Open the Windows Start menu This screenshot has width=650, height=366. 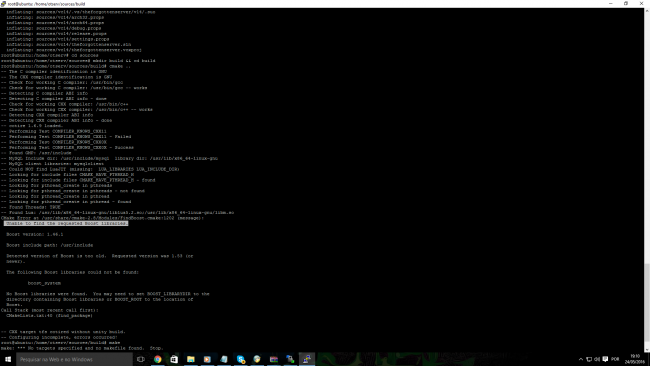7,359
